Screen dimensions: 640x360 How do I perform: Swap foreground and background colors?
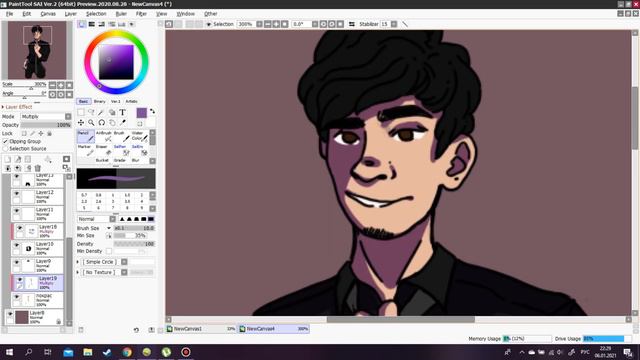[x=152, y=111]
